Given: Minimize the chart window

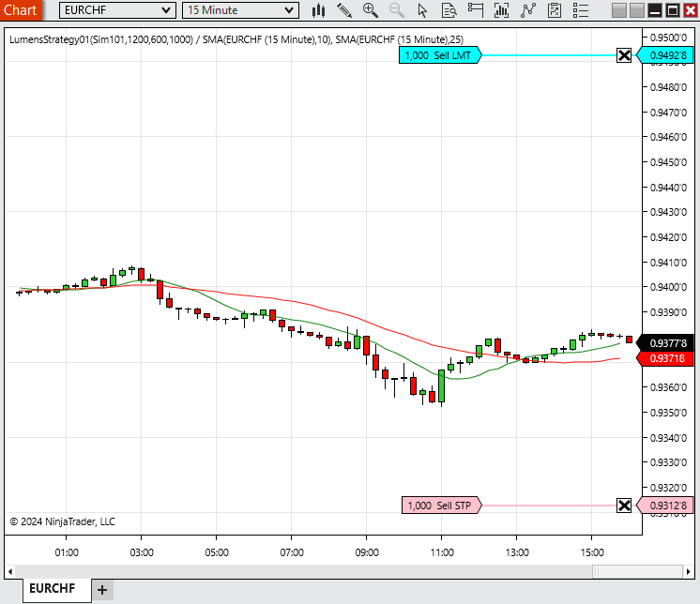Looking at the screenshot, I should (655, 10).
